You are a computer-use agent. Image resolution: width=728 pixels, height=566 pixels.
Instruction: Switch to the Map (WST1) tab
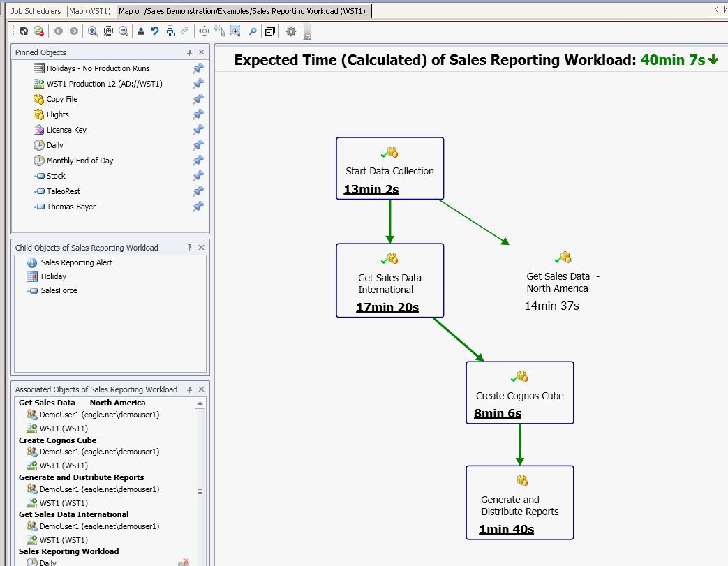click(x=89, y=11)
